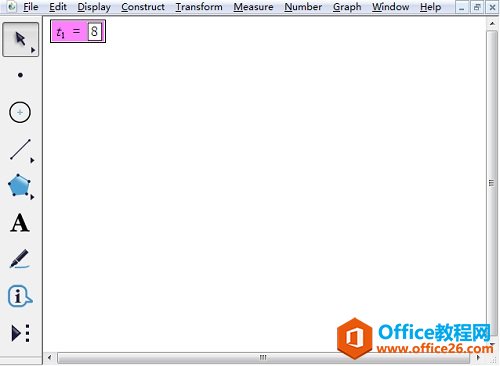Open the Window menu
Viewport: 500px width, 366px height.
[391, 7]
